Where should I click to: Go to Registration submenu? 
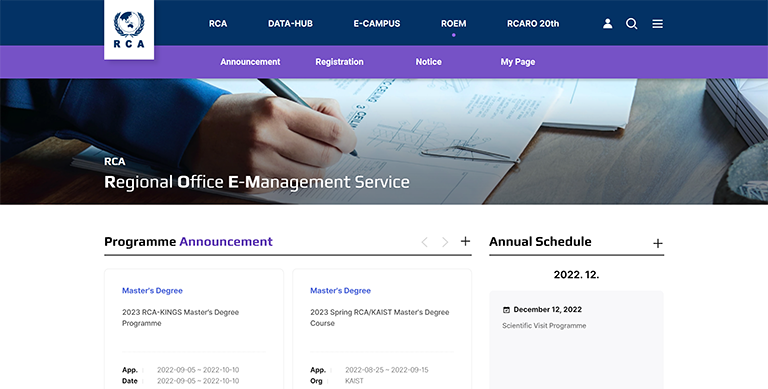tap(339, 62)
